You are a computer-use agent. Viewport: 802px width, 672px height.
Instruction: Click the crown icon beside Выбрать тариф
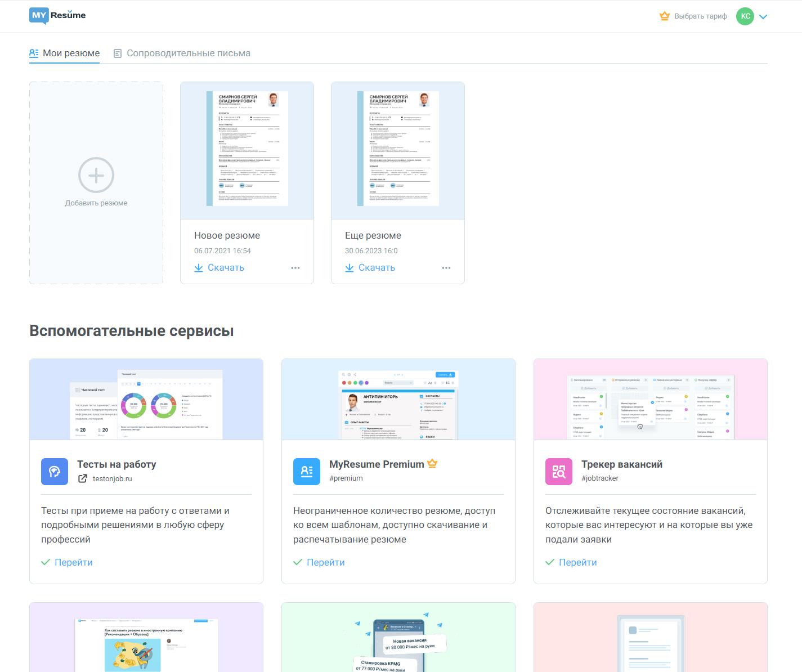tap(665, 16)
